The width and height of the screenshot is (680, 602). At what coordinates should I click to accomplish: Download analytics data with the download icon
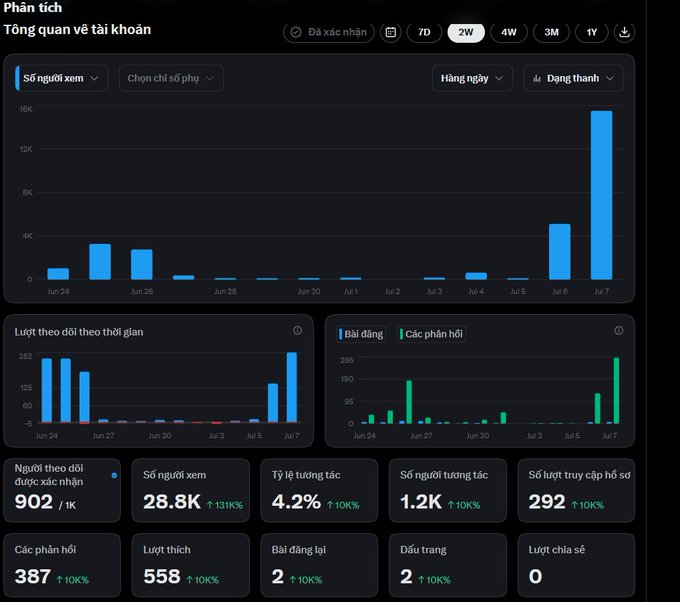624,32
